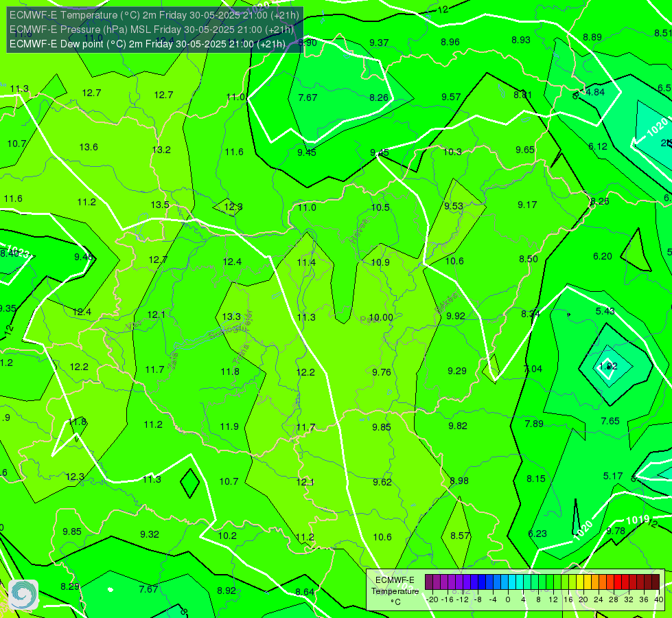Click the 8.64 temperature value
This screenshot has height=618, width=672.
[305, 592]
